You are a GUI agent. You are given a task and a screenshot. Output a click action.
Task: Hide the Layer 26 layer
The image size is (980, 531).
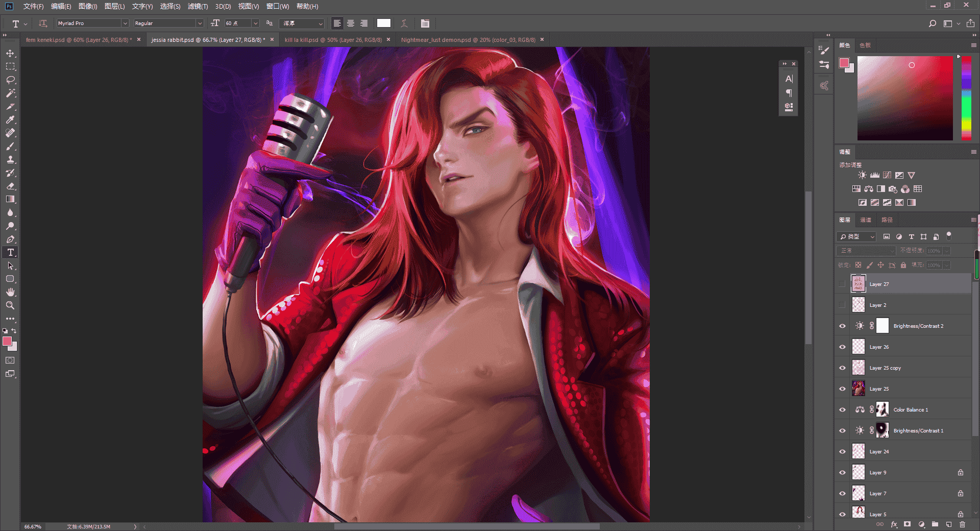tap(842, 347)
